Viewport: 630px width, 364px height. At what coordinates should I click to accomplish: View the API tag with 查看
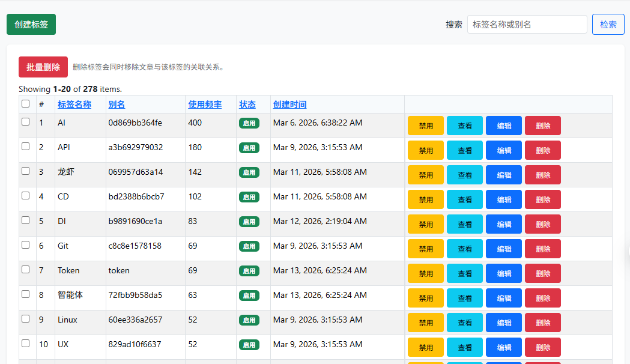[x=465, y=150]
